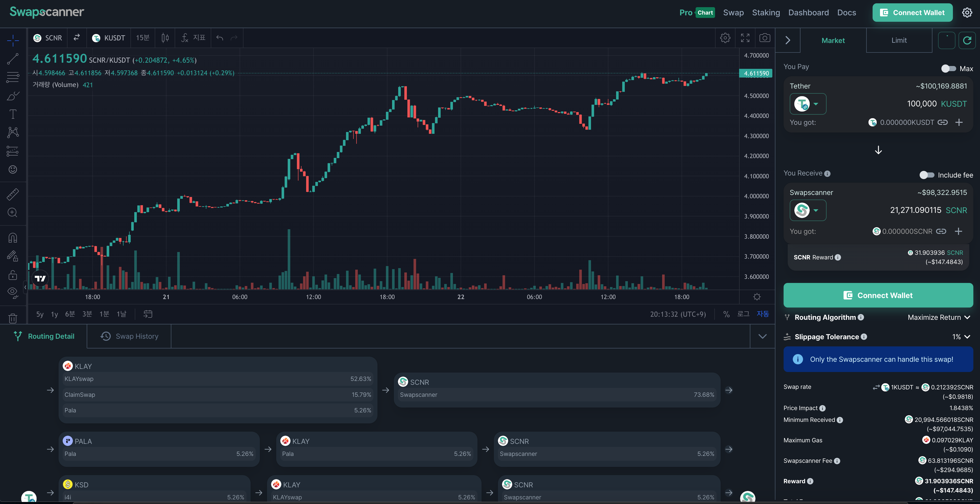Select the crosshair cursor tool

click(13, 40)
